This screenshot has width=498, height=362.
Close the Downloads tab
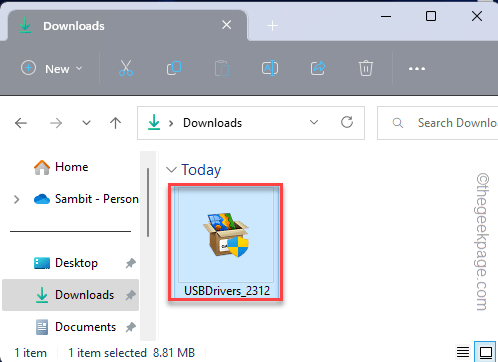point(227,25)
